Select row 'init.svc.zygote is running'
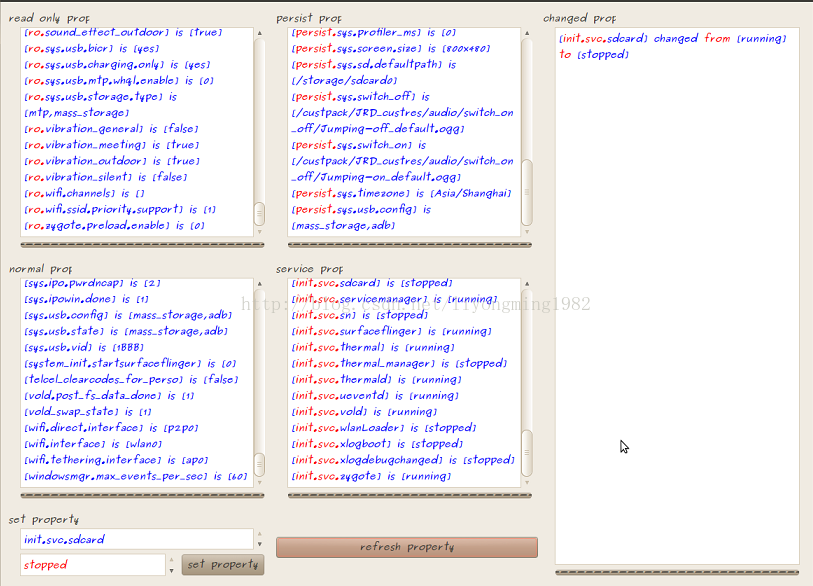 (x=372, y=476)
